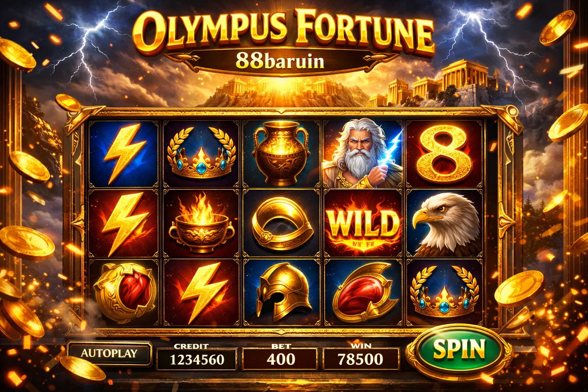Click the 88baruin banner text

tap(280, 60)
